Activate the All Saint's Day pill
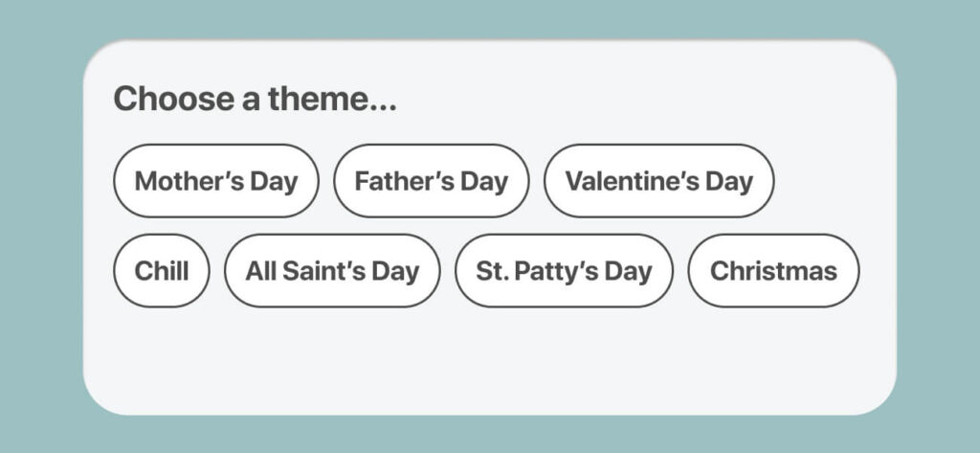 [x=332, y=271]
